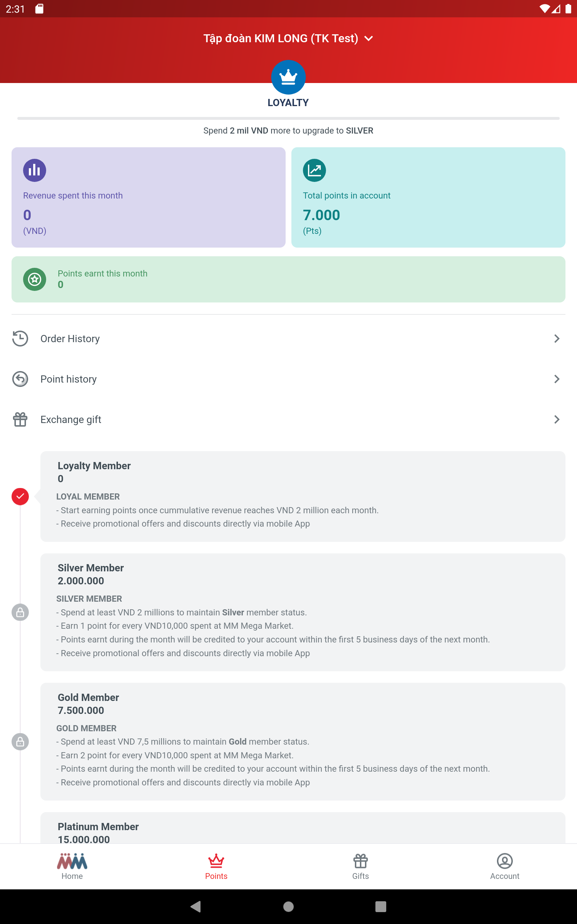Viewport: 577px width, 924px height.
Task: Click the green star points earned icon
Action: [34, 279]
